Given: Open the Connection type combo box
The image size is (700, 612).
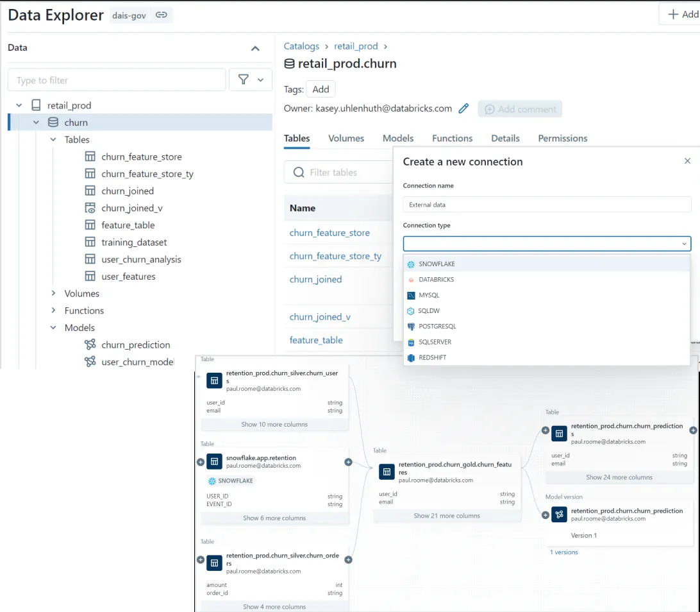Looking at the screenshot, I should (547, 244).
